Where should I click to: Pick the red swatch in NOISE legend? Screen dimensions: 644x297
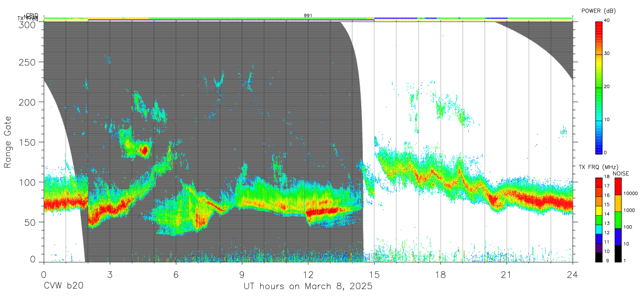point(618,186)
